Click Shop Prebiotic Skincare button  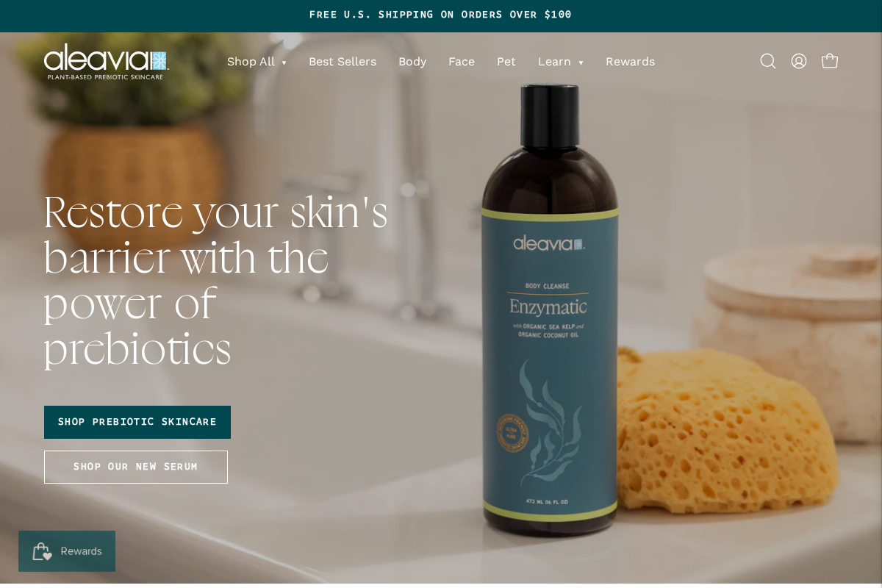(x=137, y=422)
